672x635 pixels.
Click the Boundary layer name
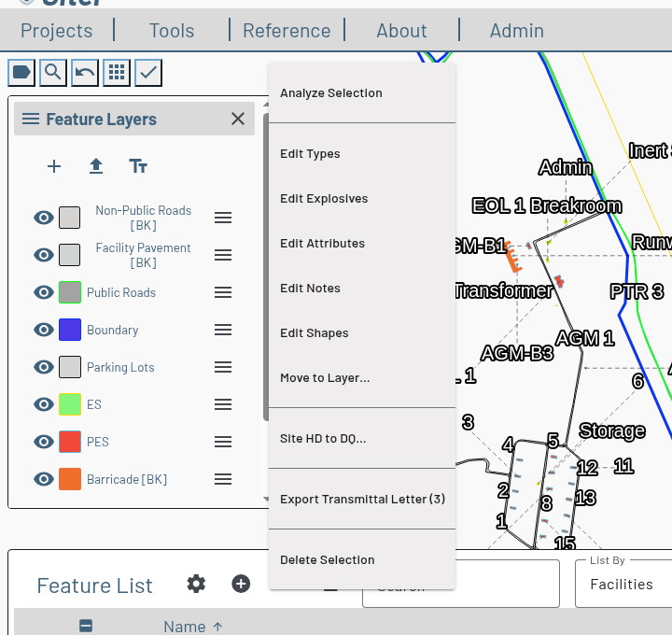(x=113, y=330)
